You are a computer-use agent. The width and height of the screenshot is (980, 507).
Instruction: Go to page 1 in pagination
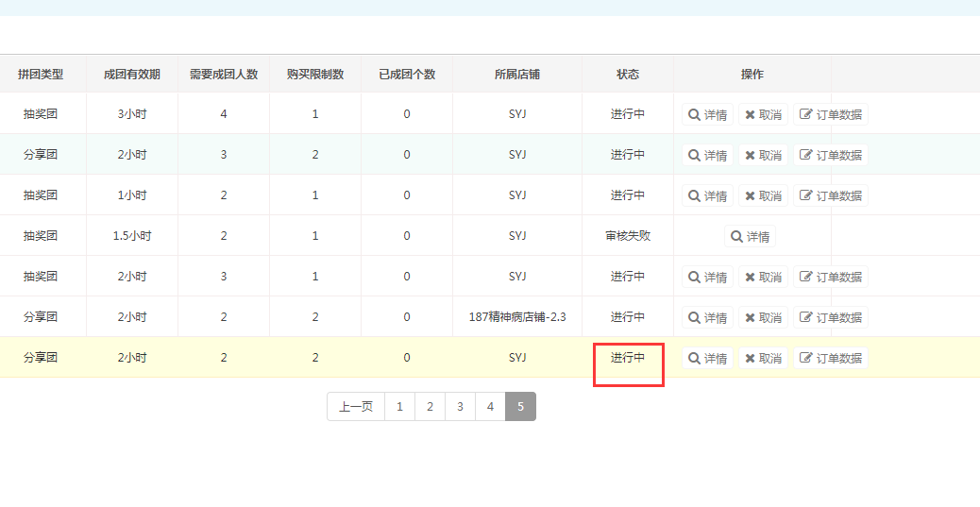(x=399, y=407)
